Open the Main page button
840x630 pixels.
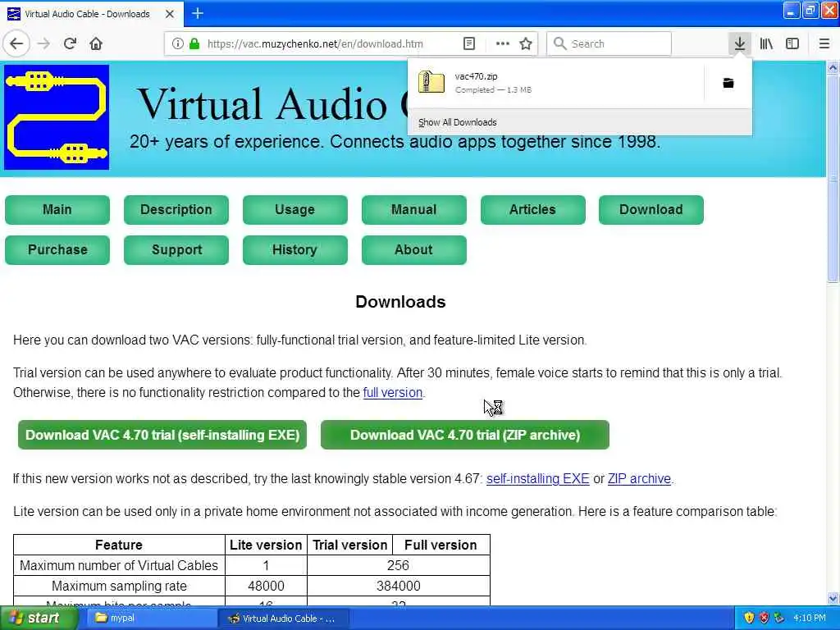point(57,209)
